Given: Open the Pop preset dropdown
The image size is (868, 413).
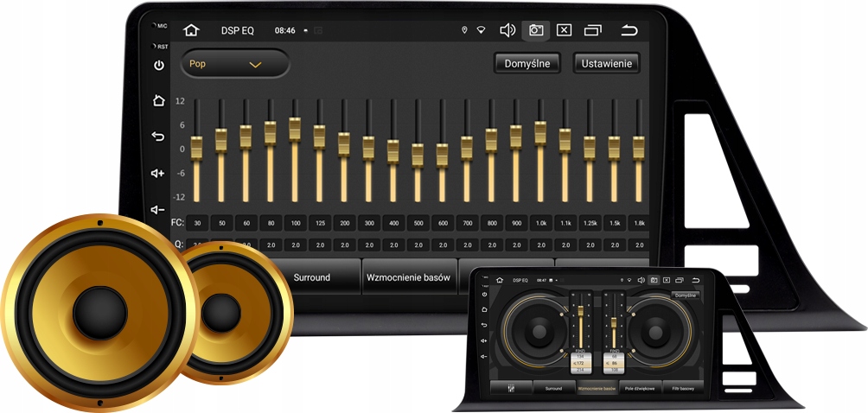Looking at the screenshot, I should tap(234, 64).
